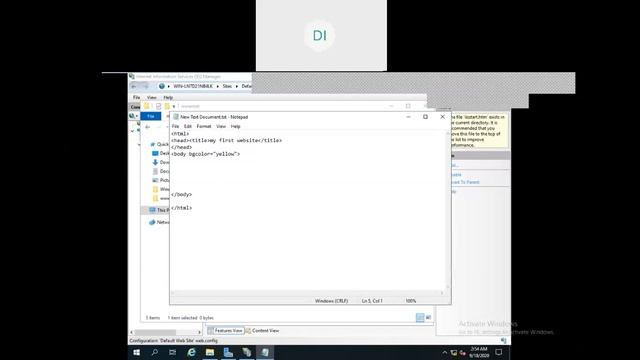The width and height of the screenshot is (640, 360).
Task: Click Explorer back arrow under File tab
Action: click(x=148, y=127)
